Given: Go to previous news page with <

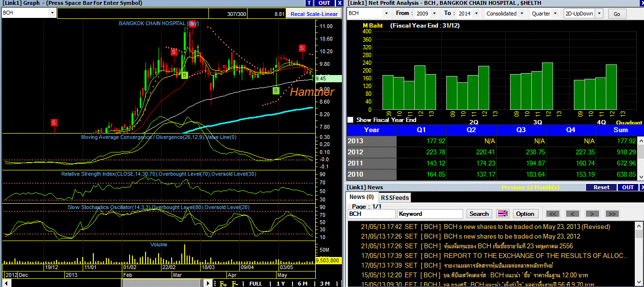Looking at the screenshot, I should pos(572,213).
